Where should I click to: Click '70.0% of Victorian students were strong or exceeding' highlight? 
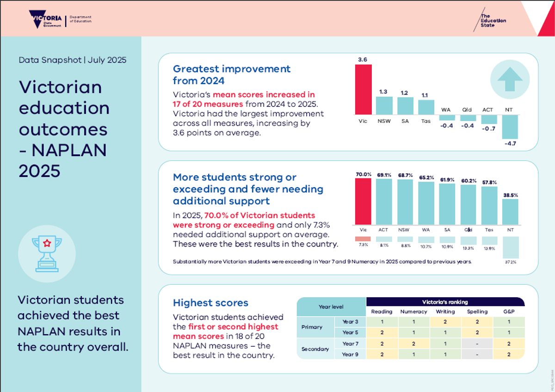coord(244,220)
